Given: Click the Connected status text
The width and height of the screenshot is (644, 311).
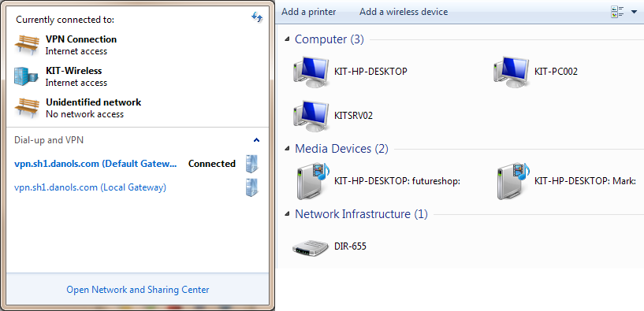Looking at the screenshot, I should click(x=212, y=164).
